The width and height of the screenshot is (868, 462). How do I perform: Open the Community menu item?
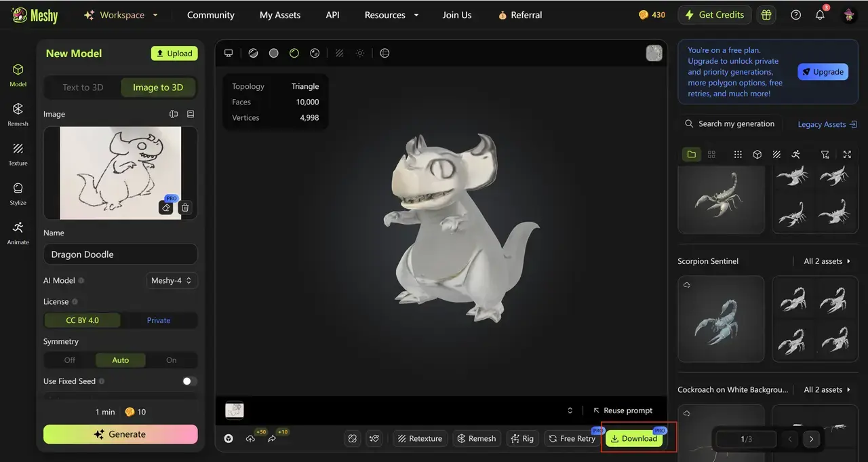click(211, 15)
